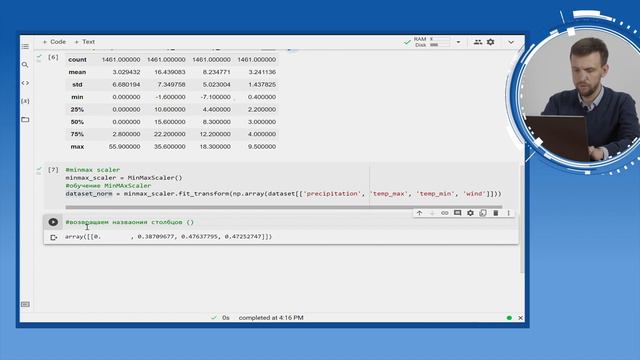This screenshot has width=640, height=360.
Task: Clear the cell output icon beside array
Action: tap(53, 238)
